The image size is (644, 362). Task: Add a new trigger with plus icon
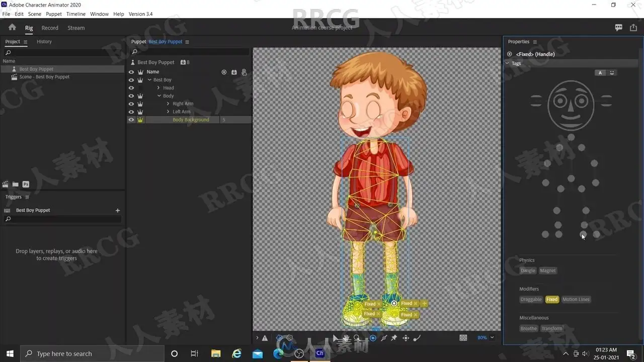(x=118, y=210)
